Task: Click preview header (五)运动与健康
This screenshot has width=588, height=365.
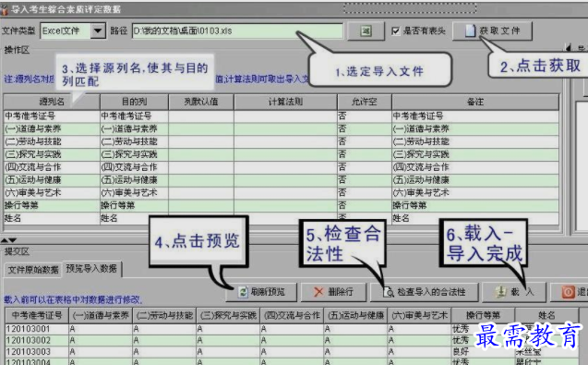Action: click(x=355, y=315)
